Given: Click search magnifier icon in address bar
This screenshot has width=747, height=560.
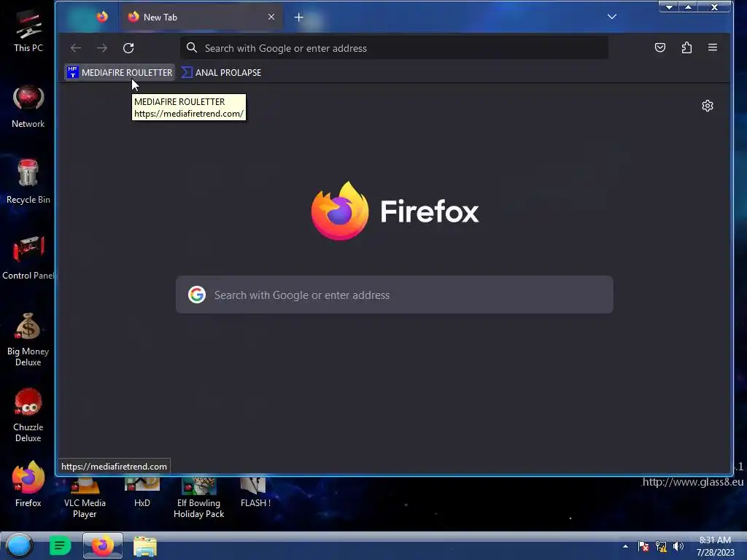Looking at the screenshot, I should [x=192, y=47].
